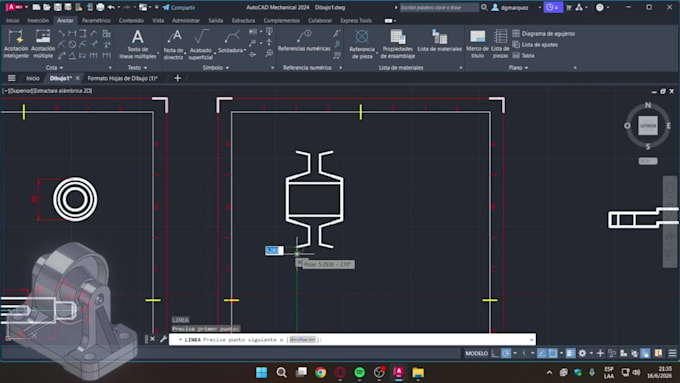This screenshot has width=680, height=383.
Task: Switch to the Salida ribbon tab
Action: (216, 20)
